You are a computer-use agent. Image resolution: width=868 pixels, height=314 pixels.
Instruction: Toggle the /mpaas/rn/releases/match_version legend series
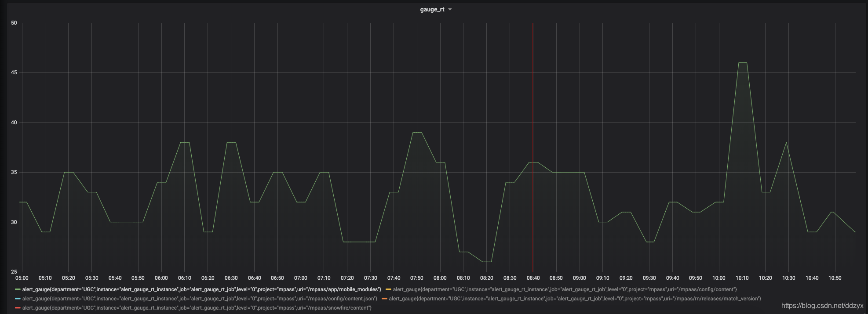pos(575,299)
